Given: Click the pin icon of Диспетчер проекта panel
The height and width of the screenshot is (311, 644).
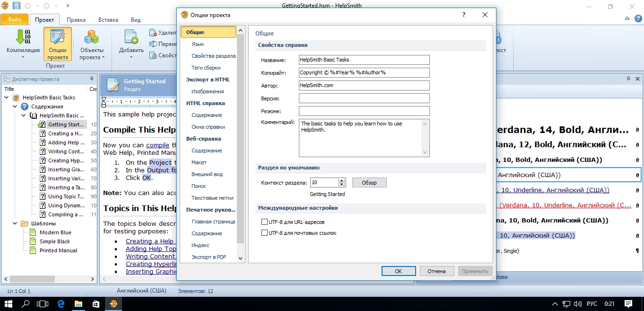Looking at the screenshot, I should (92, 79).
